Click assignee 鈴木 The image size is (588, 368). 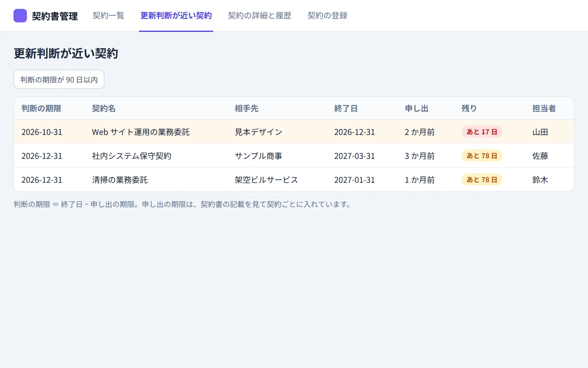pos(540,180)
